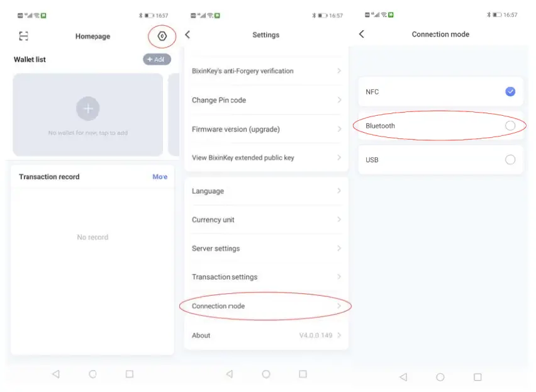Tap recent apps square on Connection mode screen
This screenshot has width=536, height=392.
coord(477,377)
